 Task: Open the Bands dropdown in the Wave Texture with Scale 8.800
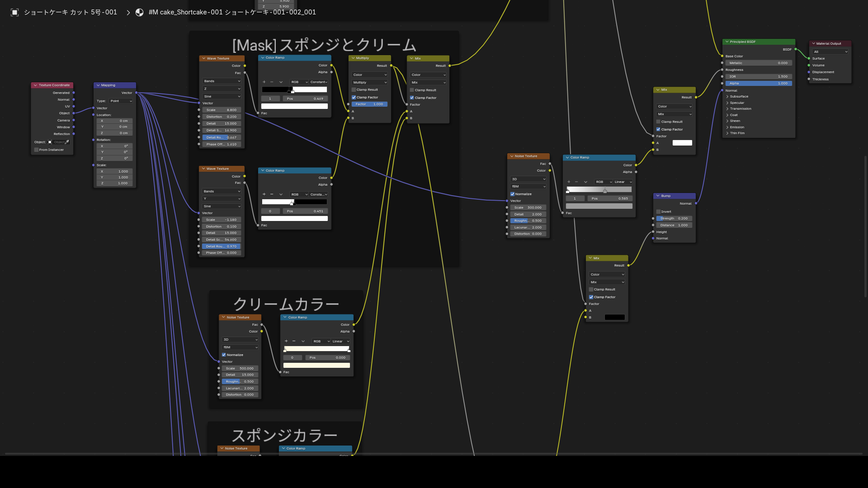point(222,81)
